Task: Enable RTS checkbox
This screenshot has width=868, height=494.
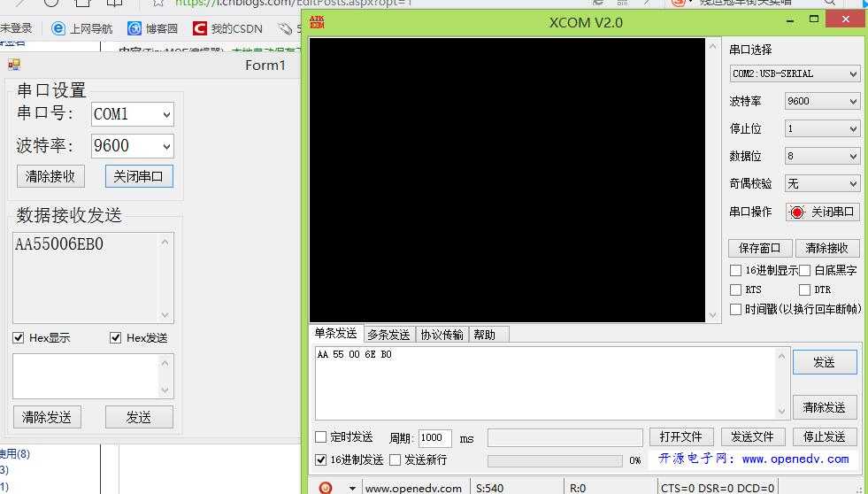Action: (x=735, y=289)
